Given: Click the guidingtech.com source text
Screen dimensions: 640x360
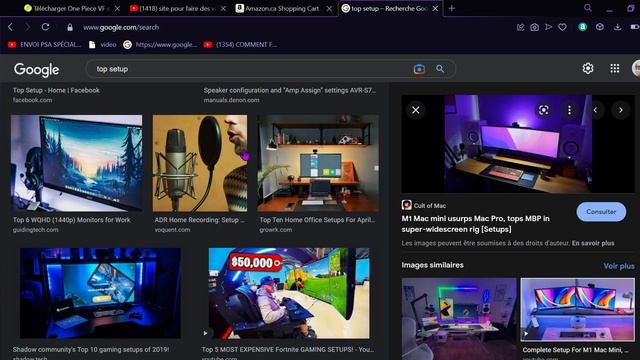Looking at the screenshot, I should (x=36, y=230).
